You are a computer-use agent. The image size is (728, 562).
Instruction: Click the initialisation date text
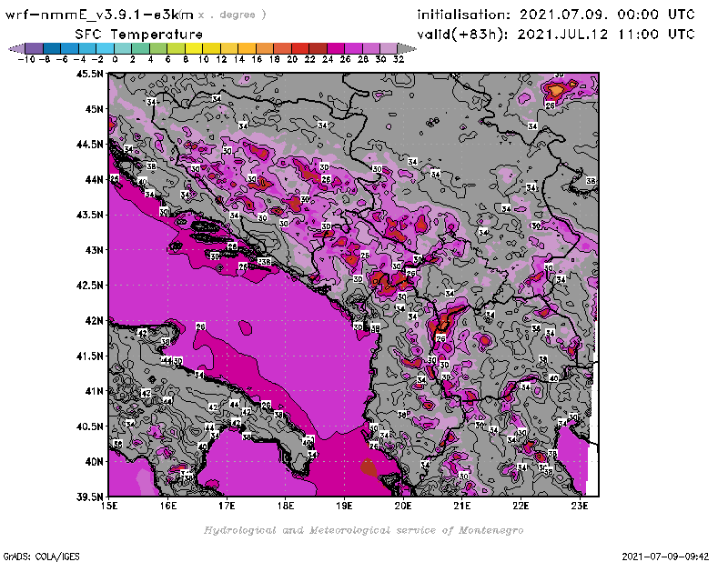[555, 15]
